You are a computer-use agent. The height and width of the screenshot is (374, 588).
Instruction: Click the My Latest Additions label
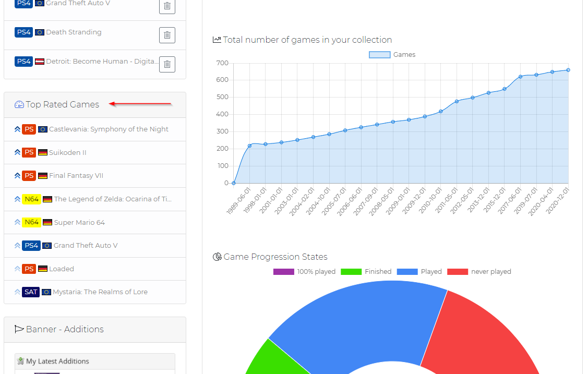point(58,361)
